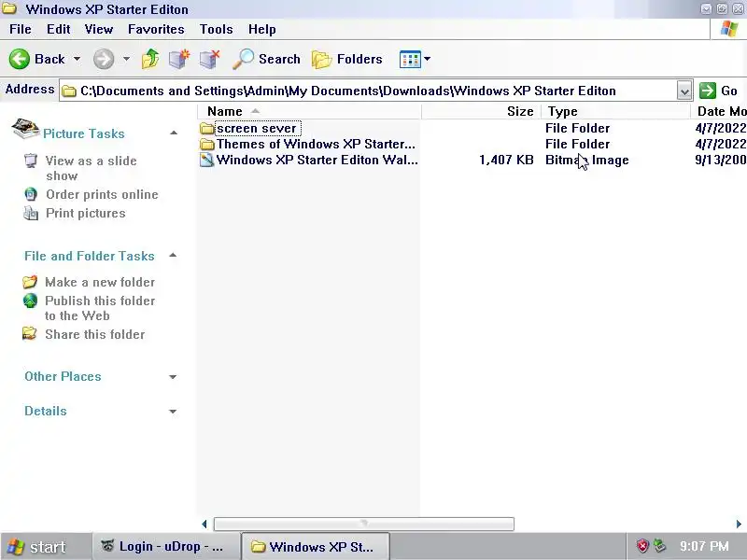Expand the Address bar dropdown
Screen dimensions: 747x560
point(684,91)
